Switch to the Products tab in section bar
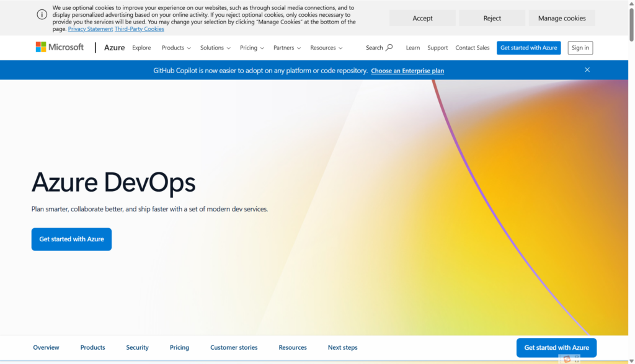 pyautogui.click(x=93, y=347)
